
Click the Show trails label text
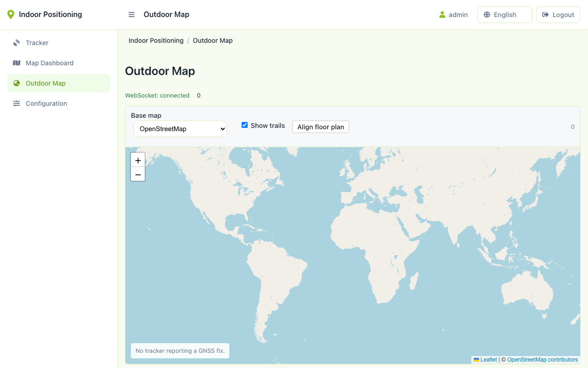(x=268, y=126)
